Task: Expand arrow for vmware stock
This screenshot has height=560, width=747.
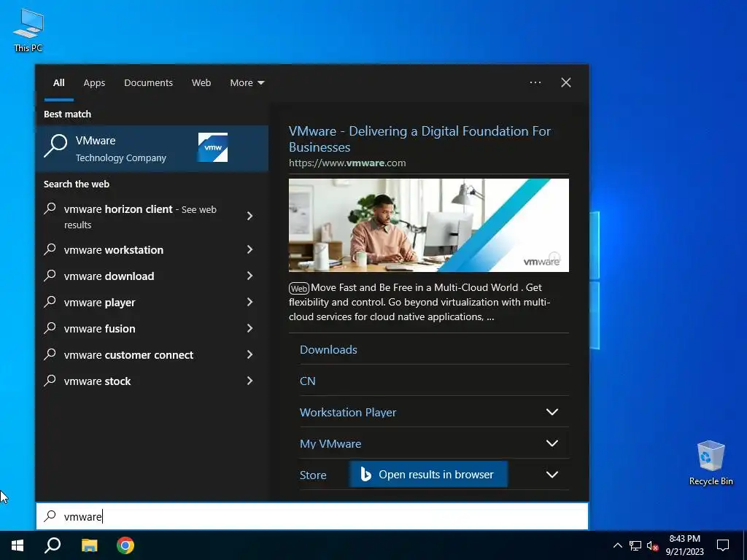Action: click(x=250, y=380)
